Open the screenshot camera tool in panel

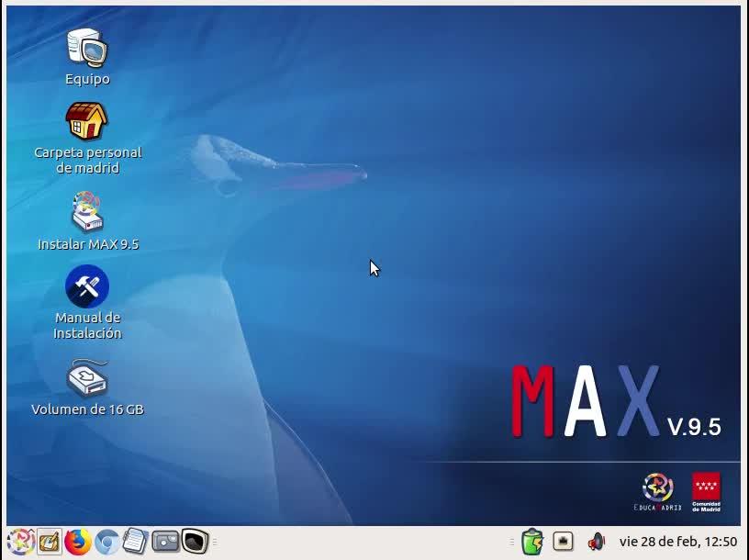165,543
